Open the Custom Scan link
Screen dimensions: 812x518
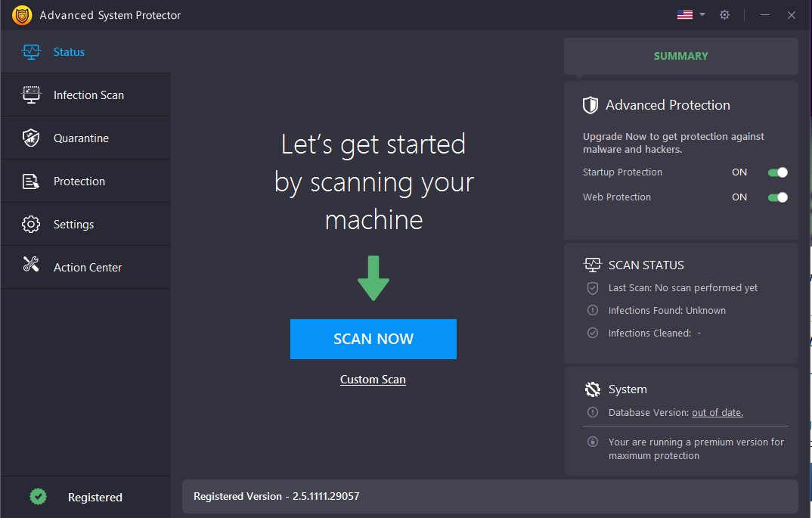click(373, 379)
